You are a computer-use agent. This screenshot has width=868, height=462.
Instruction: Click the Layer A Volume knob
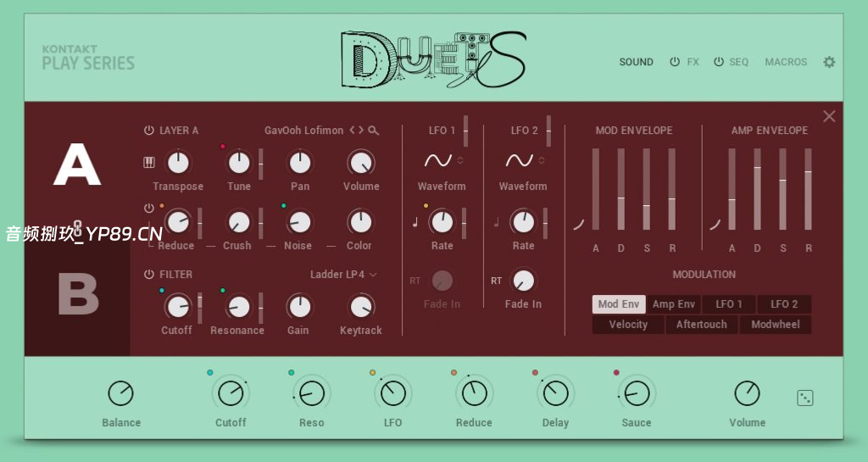361,163
